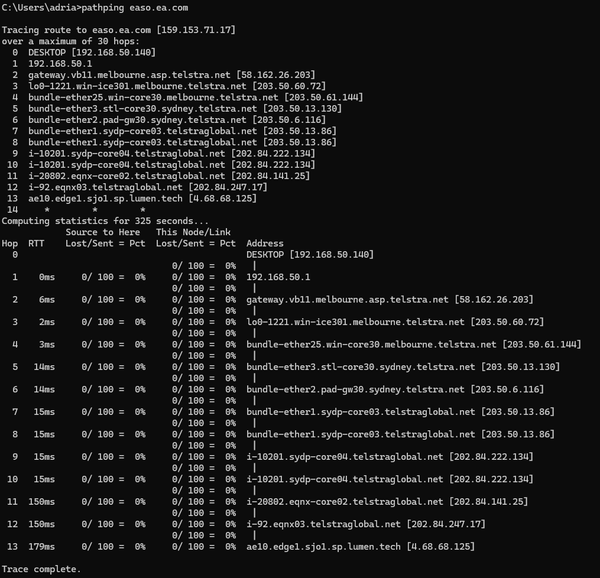Click the 'Trace complete.' message

[40, 569]
